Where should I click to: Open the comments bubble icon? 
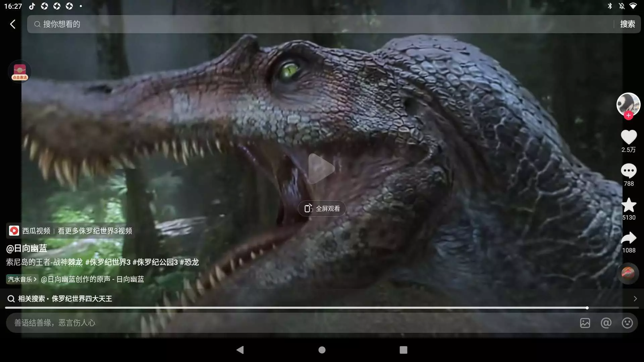pyautogui.click(x=629, y=171)
